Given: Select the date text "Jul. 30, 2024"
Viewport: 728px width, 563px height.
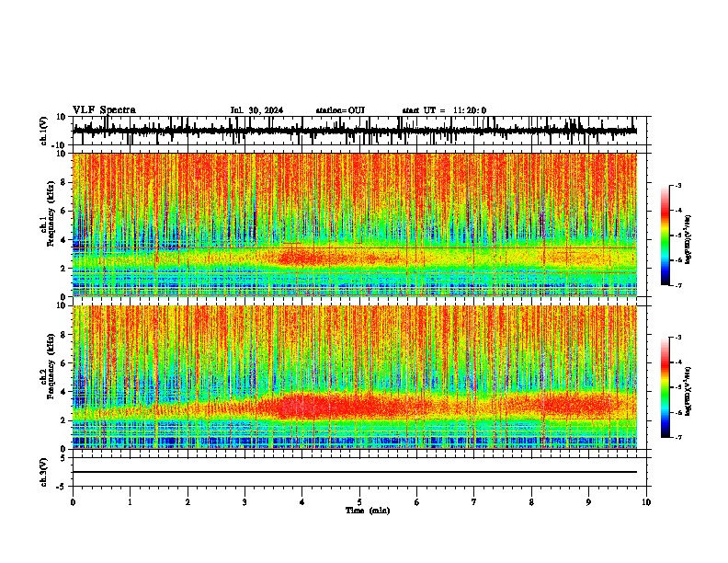Looking at the screenshot, I should pos(256,110).
